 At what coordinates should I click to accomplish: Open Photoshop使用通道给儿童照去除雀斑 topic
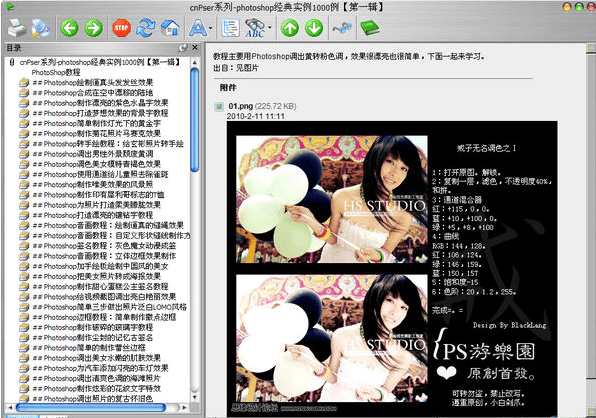[100, 174]
